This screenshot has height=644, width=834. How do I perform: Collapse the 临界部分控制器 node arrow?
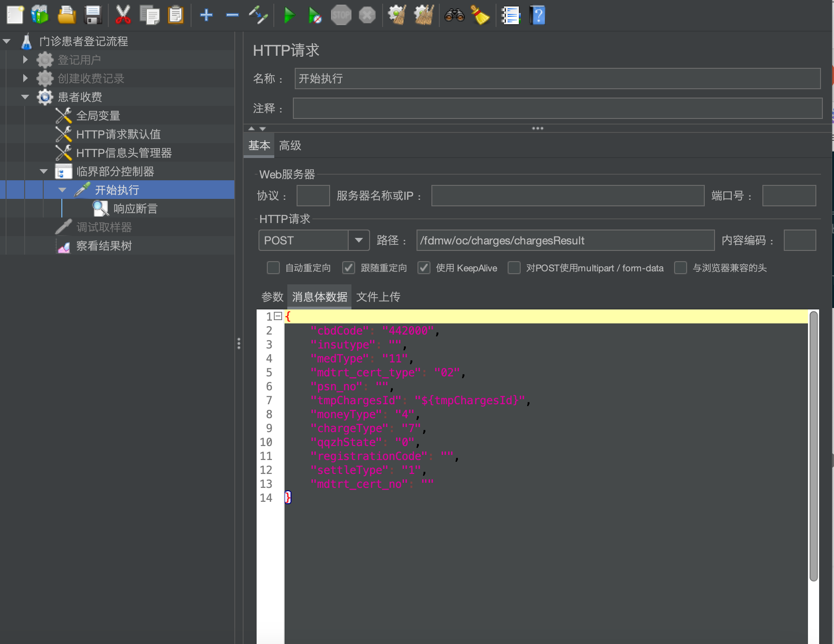pyautogui.click(x=44, y=171)
